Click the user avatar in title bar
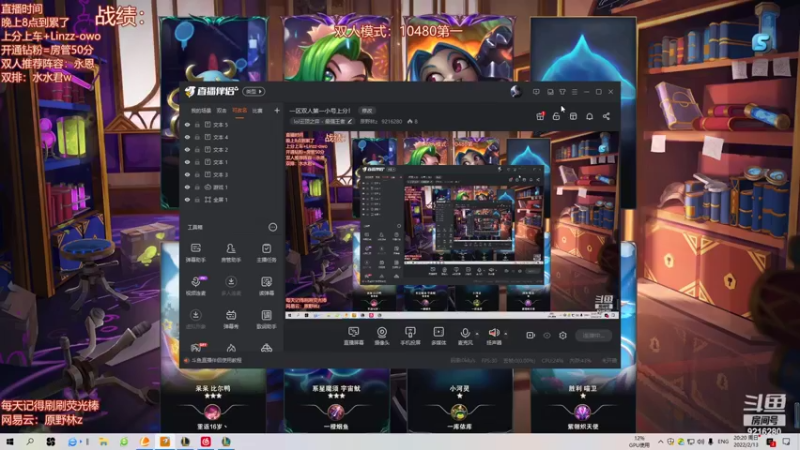800x450 pixels. pos(516,92)
